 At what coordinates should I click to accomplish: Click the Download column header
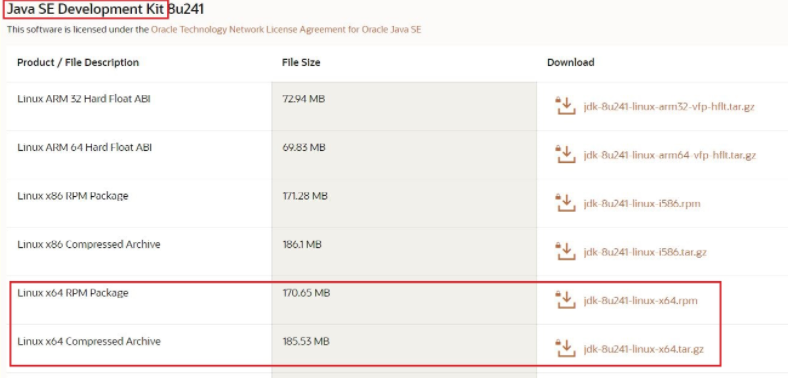pyautogui.click(x=570, y=62)
